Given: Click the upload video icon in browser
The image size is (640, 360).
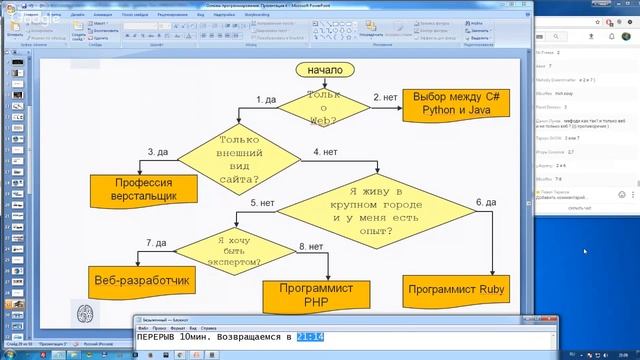Looking at the screenshot, I should click(591, 36).
